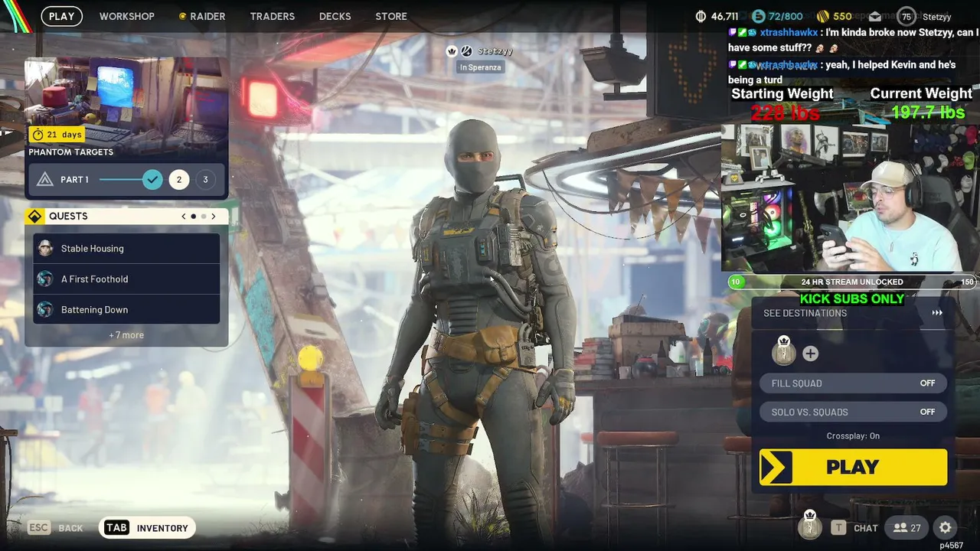Click the Starting Weight 228 lbs value
980x551 pixels.
[785, 112]
